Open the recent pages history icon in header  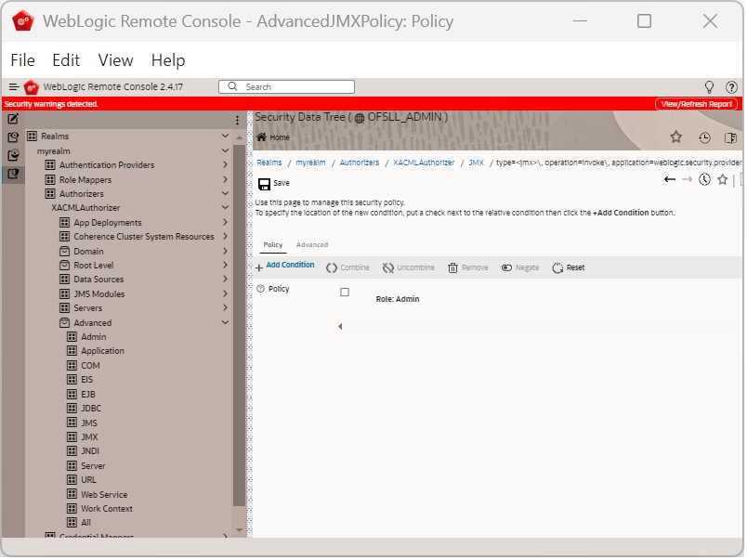706,138
